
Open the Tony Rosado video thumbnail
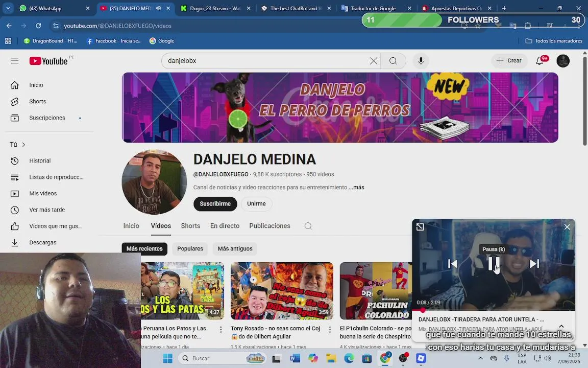(x=282, y=291)
